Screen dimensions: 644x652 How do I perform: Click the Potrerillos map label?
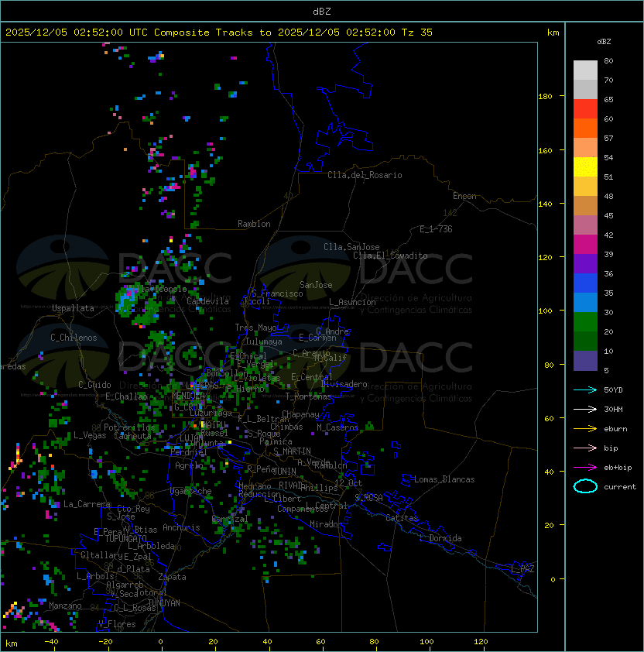(129, 427)
